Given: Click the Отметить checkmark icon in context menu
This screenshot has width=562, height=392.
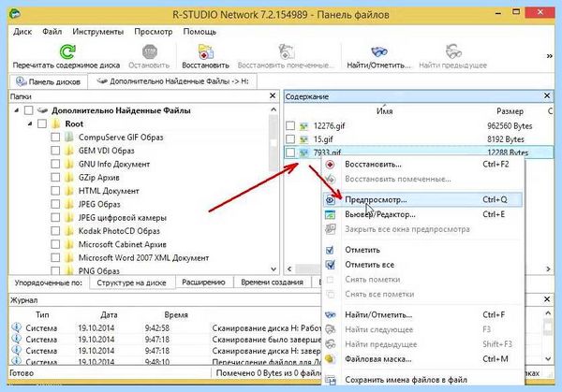Looking at the screenshot, I should tap(330, 250).
